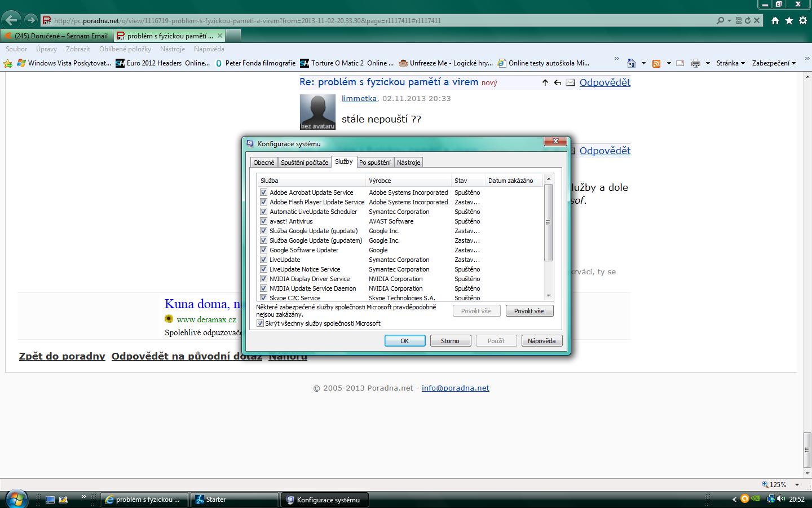
Task: Open the 125% zoom level dropdown arrow
Action: coord(797,485)
